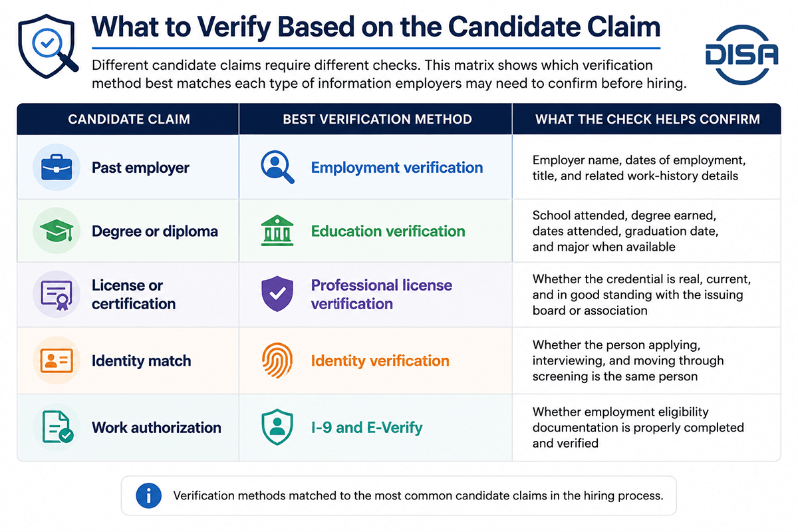
Task: Click the Identity verification orange text
Action: coord(380,361)
